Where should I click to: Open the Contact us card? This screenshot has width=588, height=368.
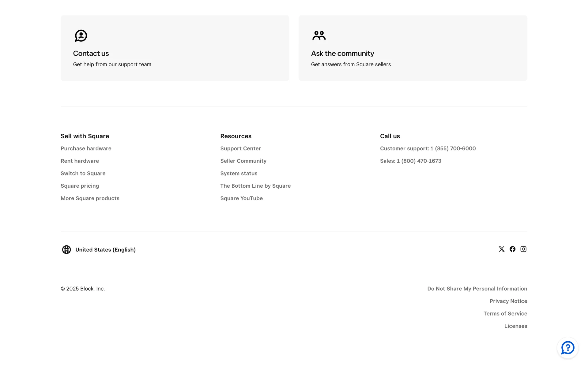pyautogui.click(x=175, y=48)
